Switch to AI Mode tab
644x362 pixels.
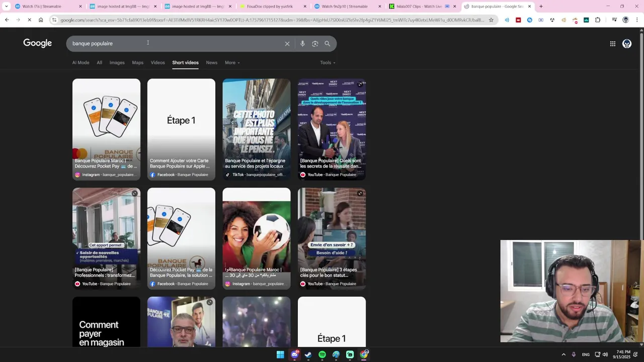click(80, 63)
